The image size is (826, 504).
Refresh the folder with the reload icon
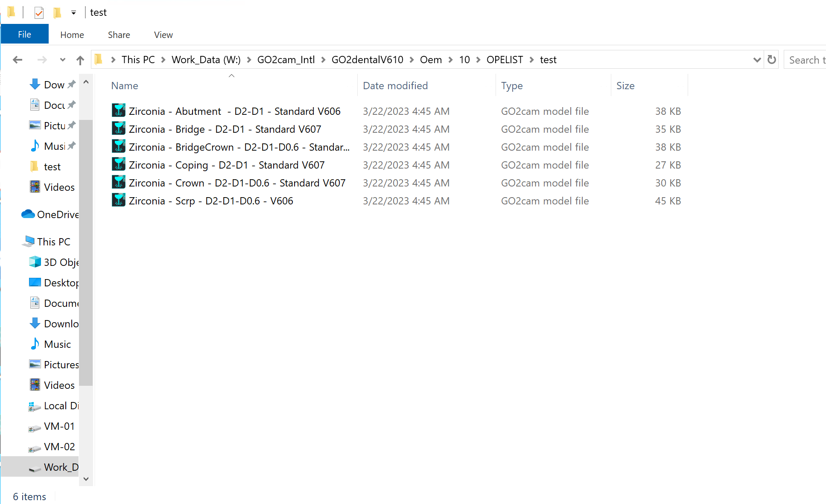coord(771,60)
